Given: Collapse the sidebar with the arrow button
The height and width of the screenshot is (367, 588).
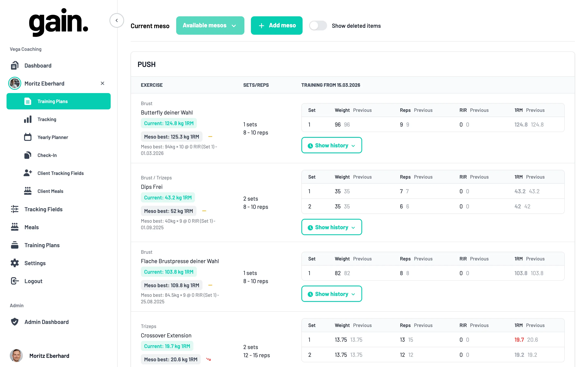Looking at the screenshot, I should [x=117, y=20].
